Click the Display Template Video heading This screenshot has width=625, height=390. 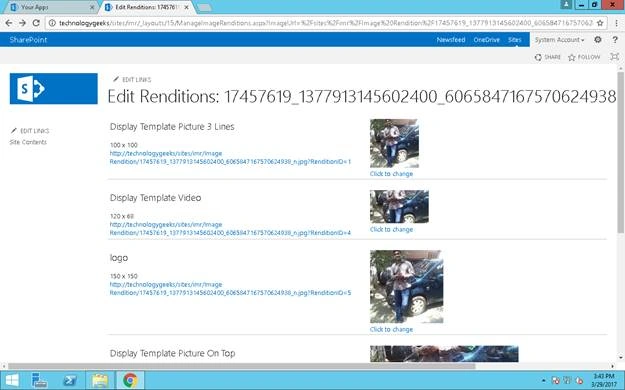[x=155, y=197]
